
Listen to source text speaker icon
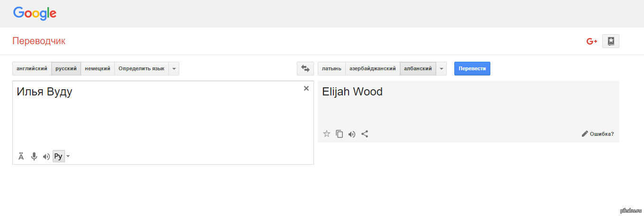(x=46, y=156)
